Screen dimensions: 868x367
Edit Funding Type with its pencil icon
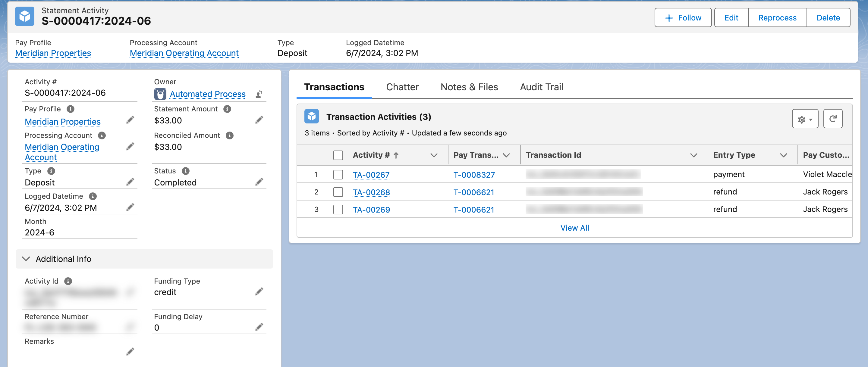(x=259, y=291)
